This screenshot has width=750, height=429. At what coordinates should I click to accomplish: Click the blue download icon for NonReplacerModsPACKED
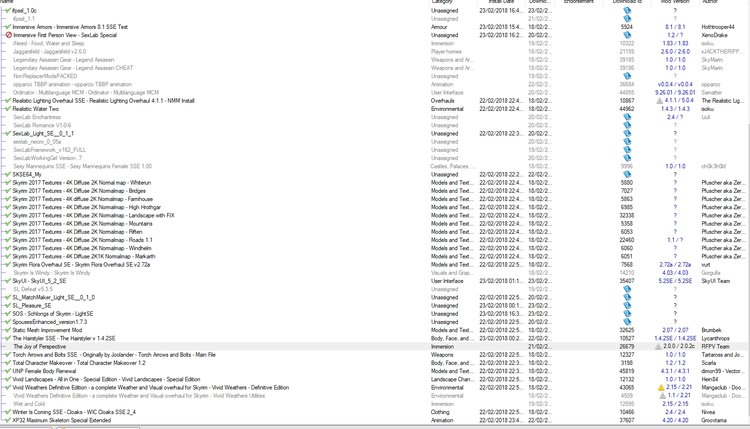coord(627,76)
